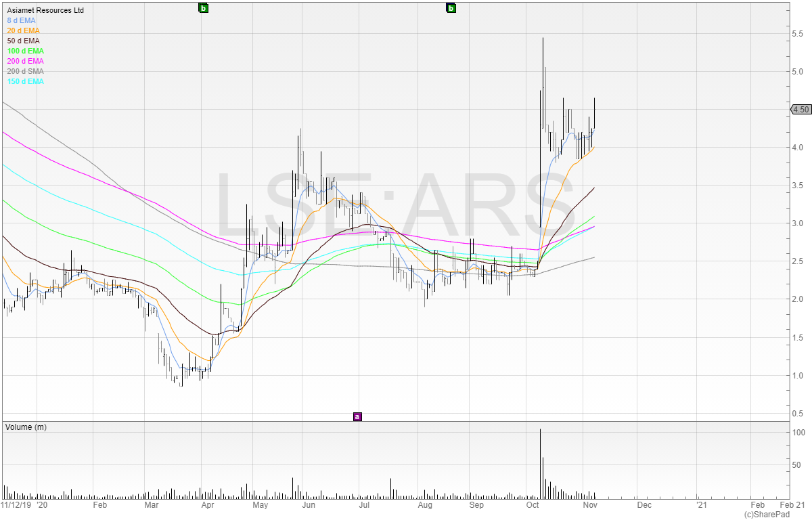812x520 pixels.
Task: Select the 8 d EMA legend entry
Action: tap(21, 20)
